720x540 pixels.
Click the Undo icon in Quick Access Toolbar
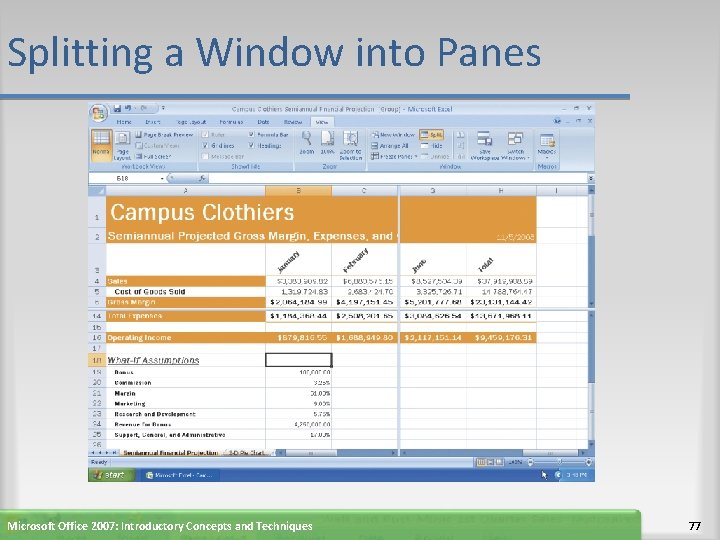coord(128,108)
